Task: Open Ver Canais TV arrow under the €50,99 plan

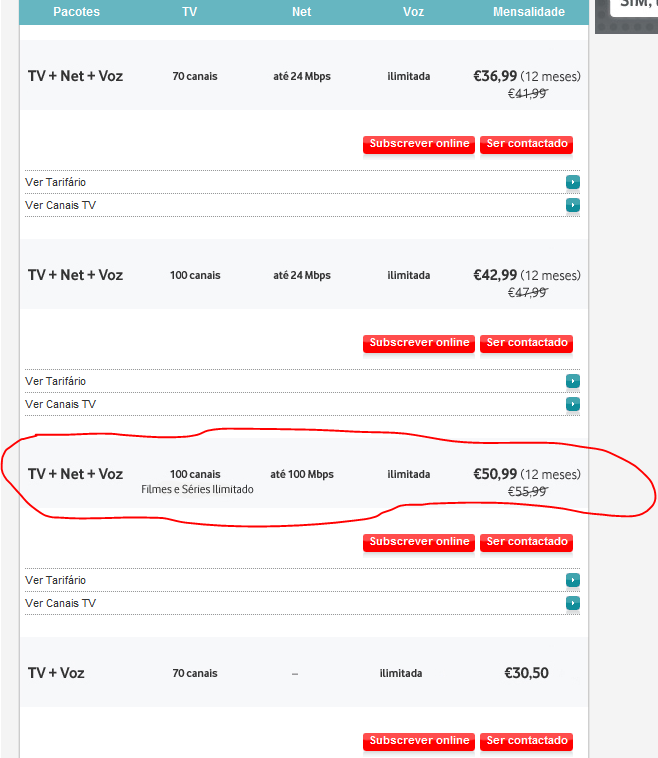Action: pyautogui.click(x=573, y=603)
